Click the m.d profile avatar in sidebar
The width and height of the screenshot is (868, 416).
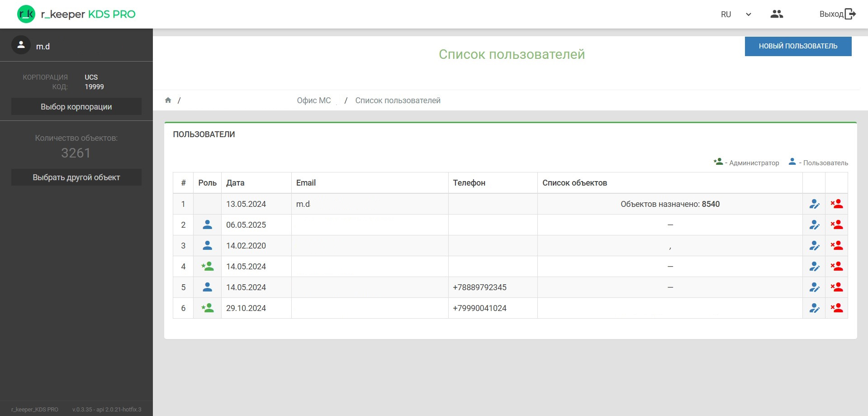(x=21, y=45)
